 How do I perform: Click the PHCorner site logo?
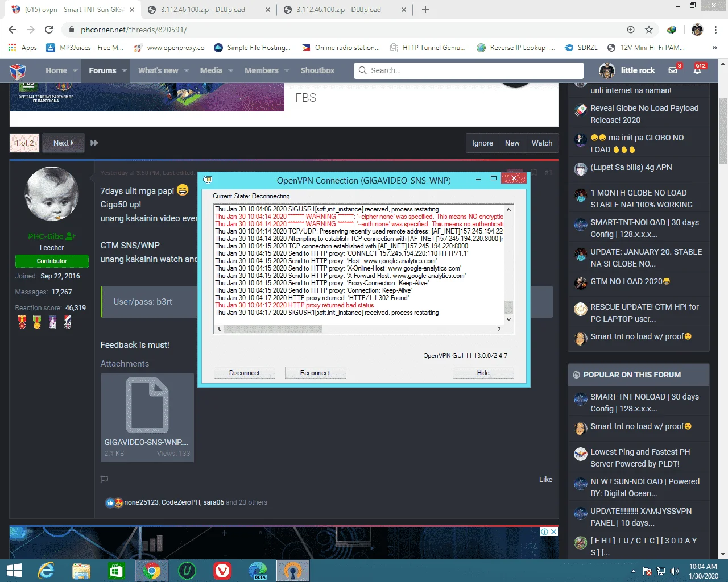coord(18,71)
